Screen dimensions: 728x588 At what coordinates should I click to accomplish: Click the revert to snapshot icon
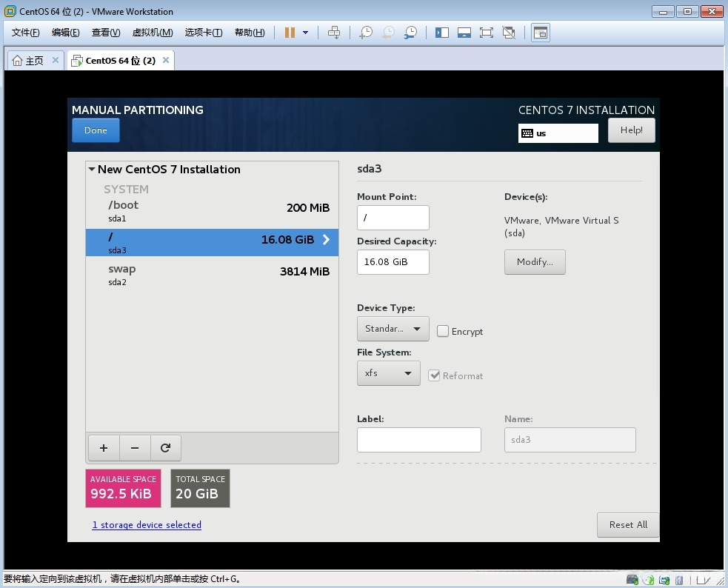tap(388, 33)
